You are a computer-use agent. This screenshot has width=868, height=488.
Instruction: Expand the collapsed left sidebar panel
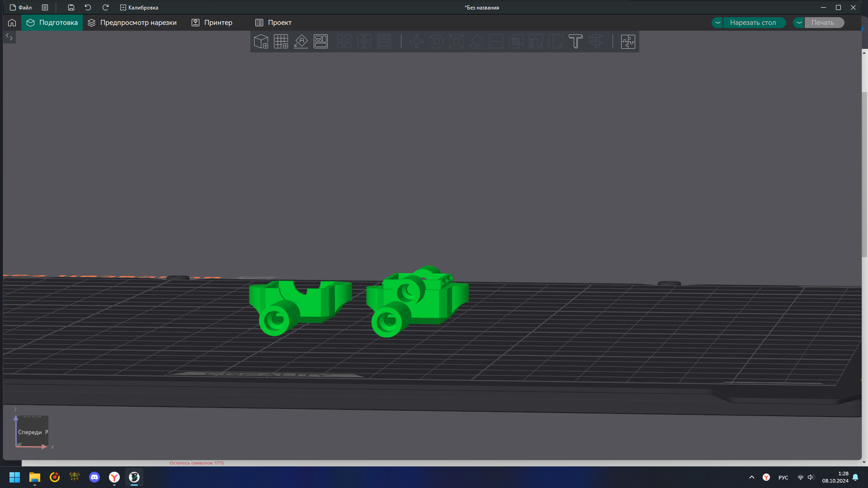(9, 37)
